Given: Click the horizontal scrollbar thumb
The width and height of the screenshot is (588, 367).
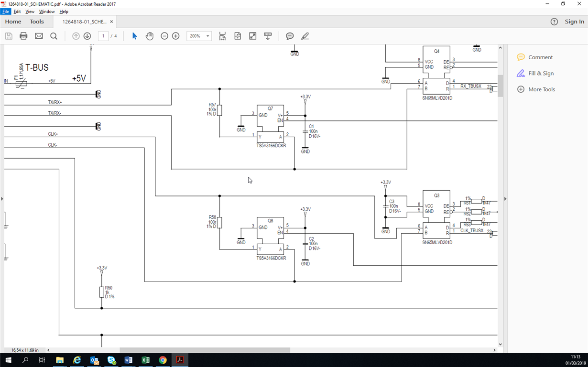Looking at the screenshot, I should click(x=205, y=350).
